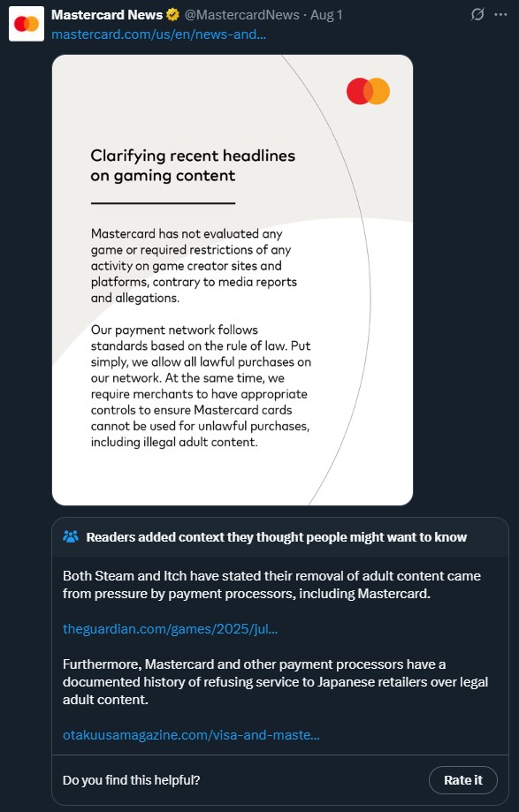Open the Grok explain-post icon
Viewport: 519px width, 812px height.
(477, 14)
